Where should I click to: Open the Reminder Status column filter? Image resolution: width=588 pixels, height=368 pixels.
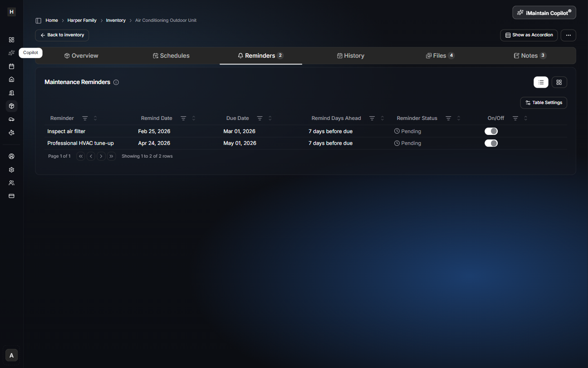pyautogui.click(x=448, y=118)
